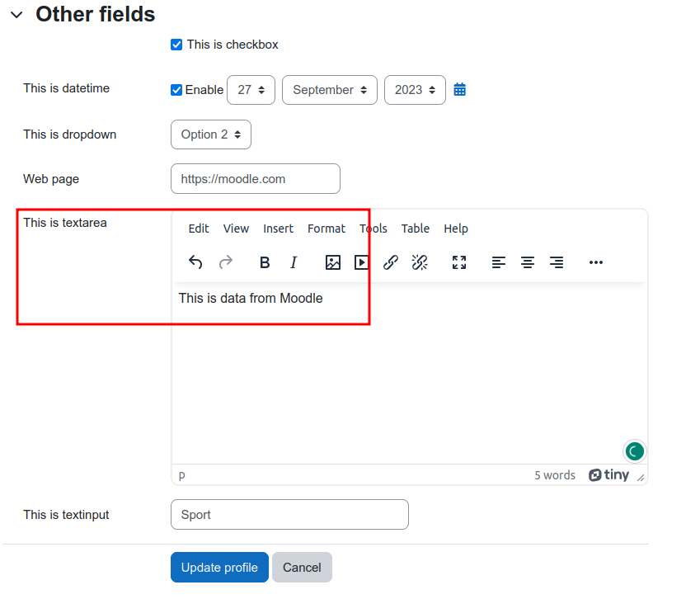The width and height of the screenshot is (700, 599).
Task: Click the Cancel button
Action: [302, 568]
